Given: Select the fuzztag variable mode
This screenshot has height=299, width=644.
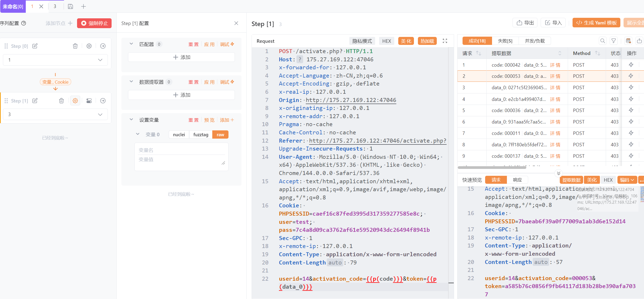Looking at the screenshot, I should [x=201, y=135].
